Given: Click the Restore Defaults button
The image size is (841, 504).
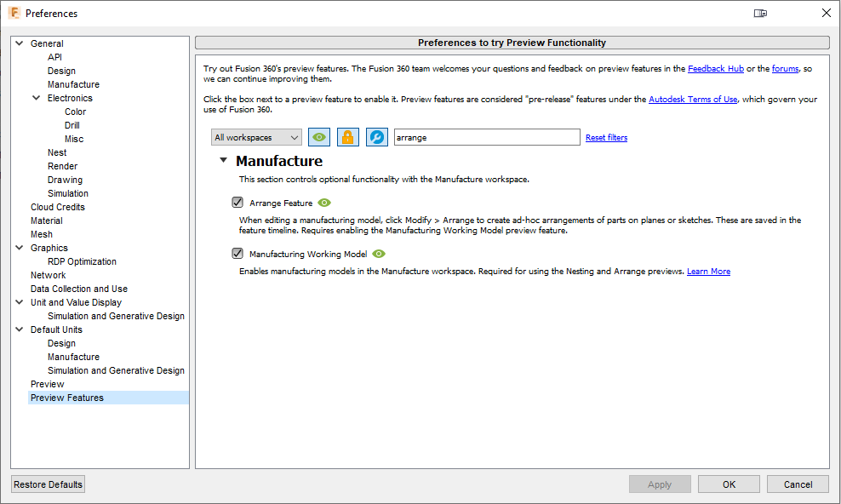Looking at the screenshot, I should (x=49, y=484).
